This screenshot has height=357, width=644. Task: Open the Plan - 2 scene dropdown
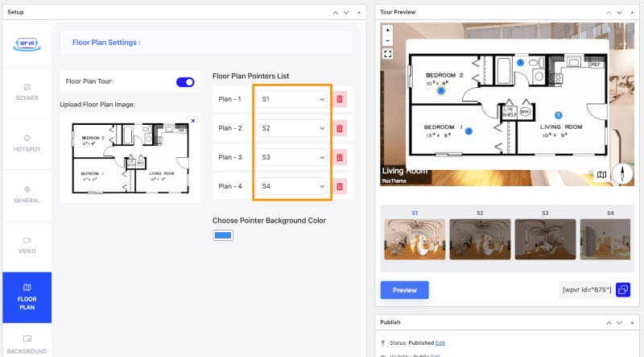tap(292, 128)
